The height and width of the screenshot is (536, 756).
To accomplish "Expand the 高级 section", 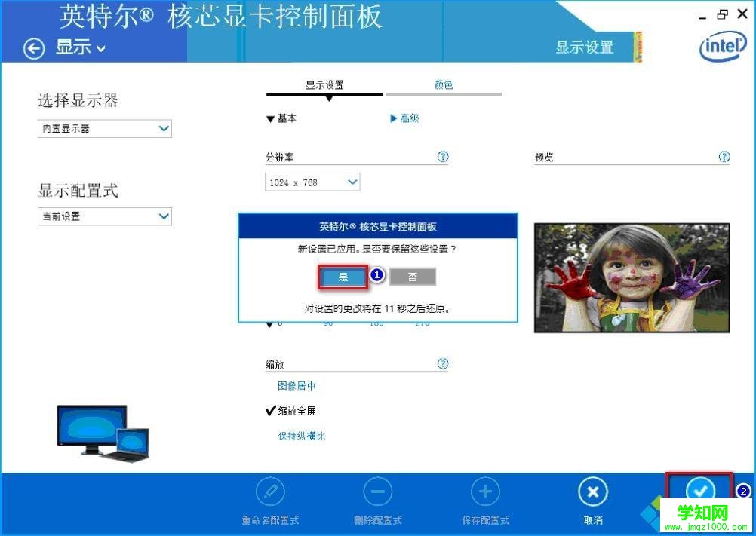I will tap(404, 118).
